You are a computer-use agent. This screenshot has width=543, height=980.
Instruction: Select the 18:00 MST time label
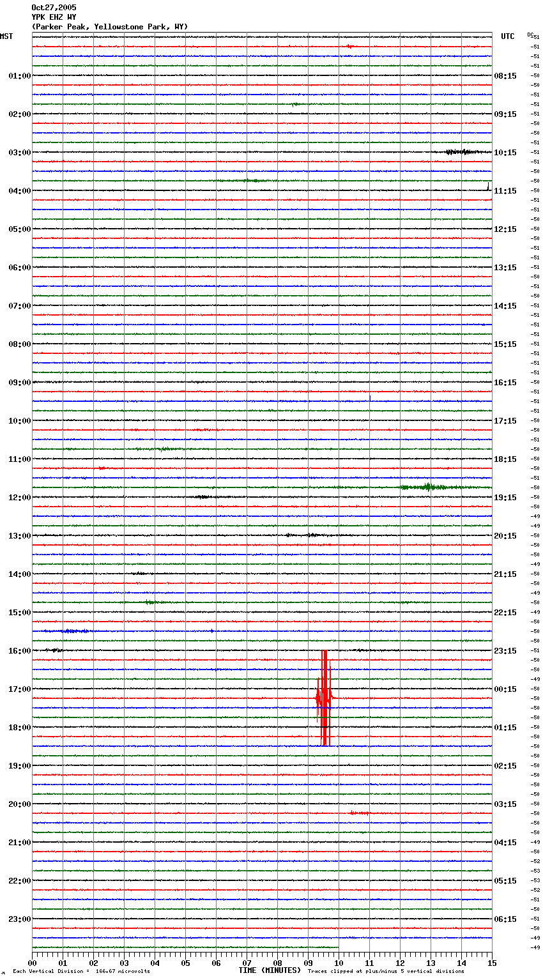(20, 728)
